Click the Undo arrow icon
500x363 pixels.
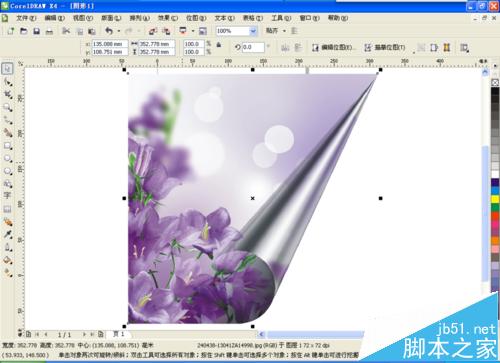coord(109,31)
